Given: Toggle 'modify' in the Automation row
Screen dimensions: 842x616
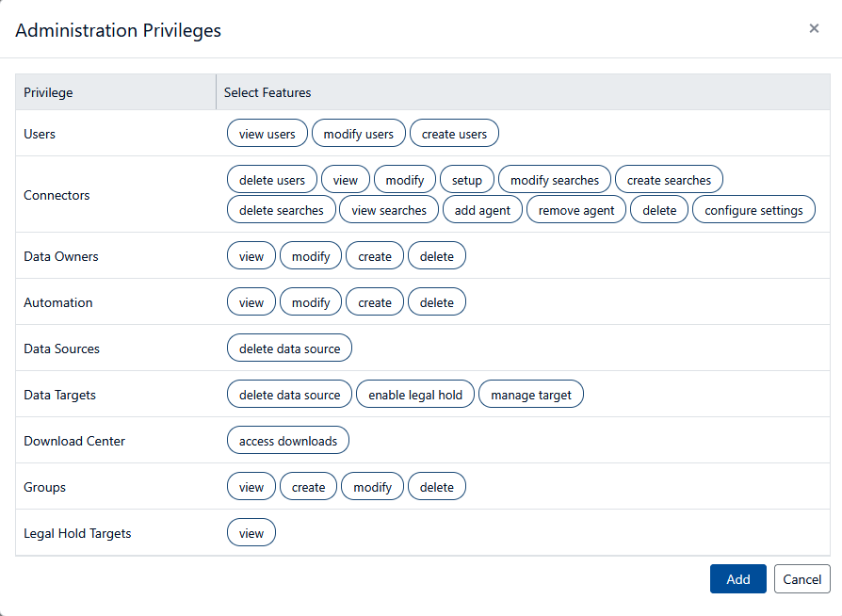Looking at the screenshot, I should (x=311, y=302).
